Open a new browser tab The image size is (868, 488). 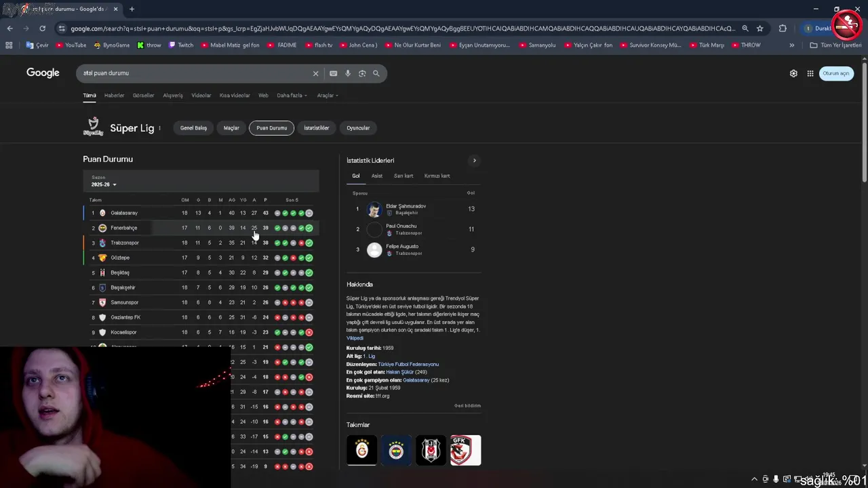coord(132,9)
